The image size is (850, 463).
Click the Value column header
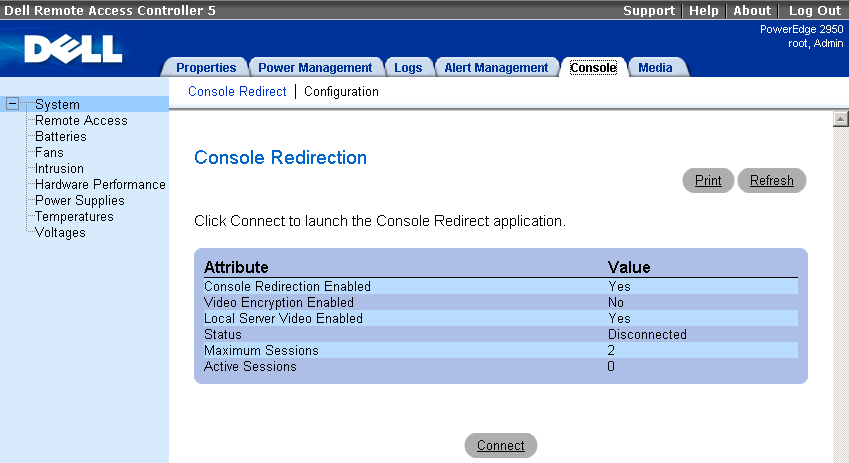(629, 267)
